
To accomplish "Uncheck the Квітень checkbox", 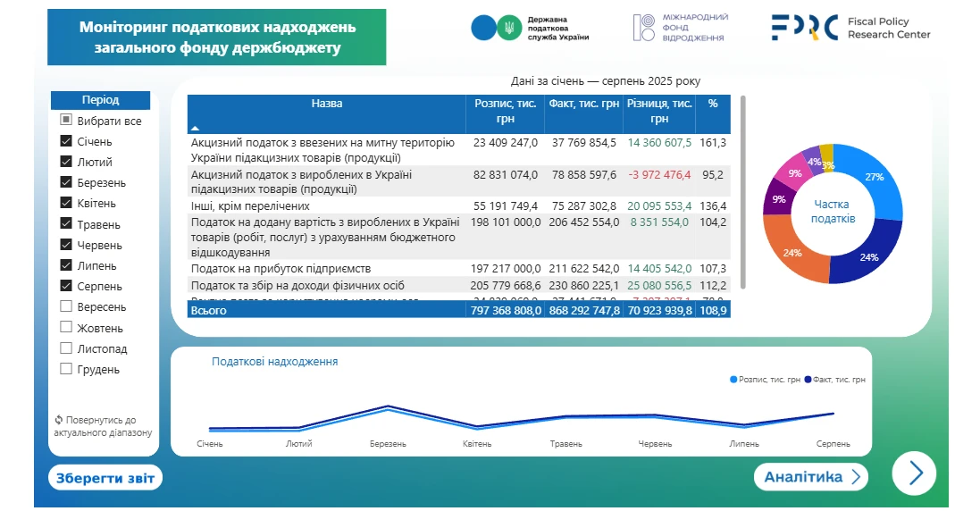I will (x=65, y=203).
